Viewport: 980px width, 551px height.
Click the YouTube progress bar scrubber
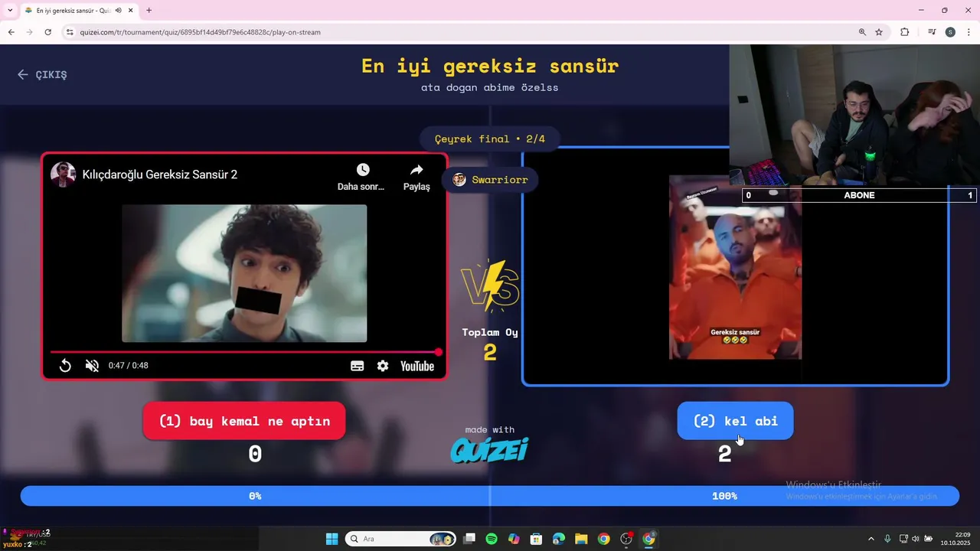click(438, 352)
